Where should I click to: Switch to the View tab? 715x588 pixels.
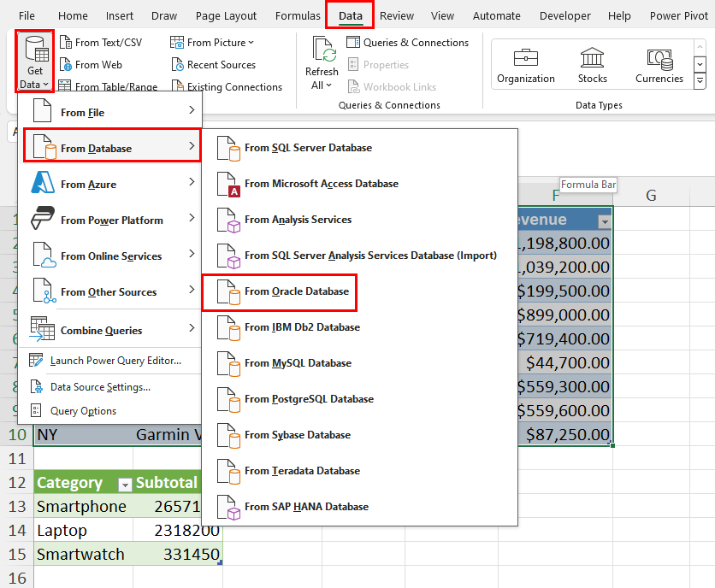click(x=442, y=16)
